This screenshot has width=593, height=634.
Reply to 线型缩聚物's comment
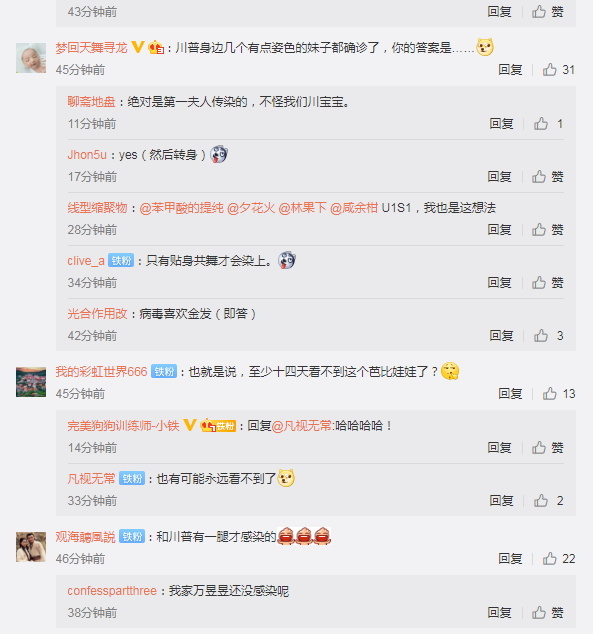pyautogui.click(x=499, y=230)
